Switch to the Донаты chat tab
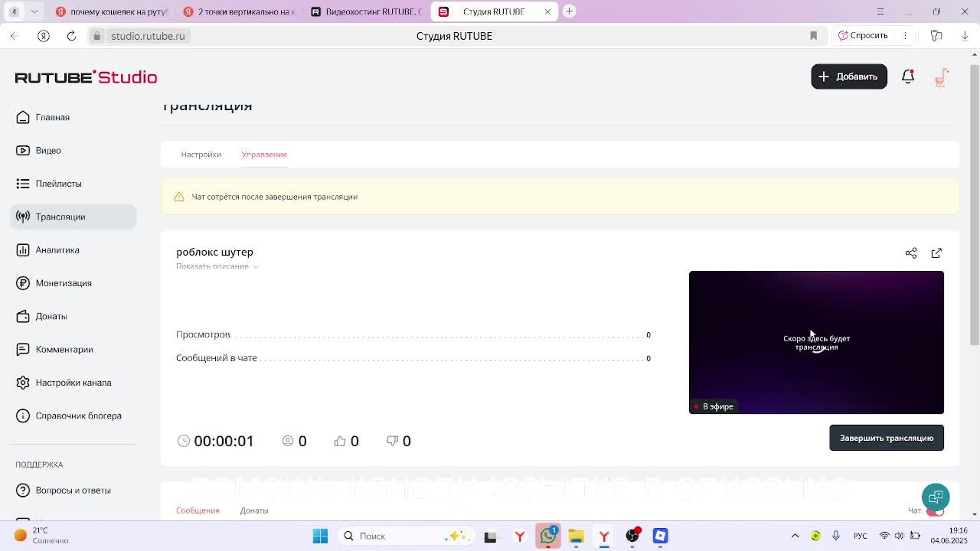The width and height of the screenshot is (980, 551). pyautogui.click(x=254, y=510)
